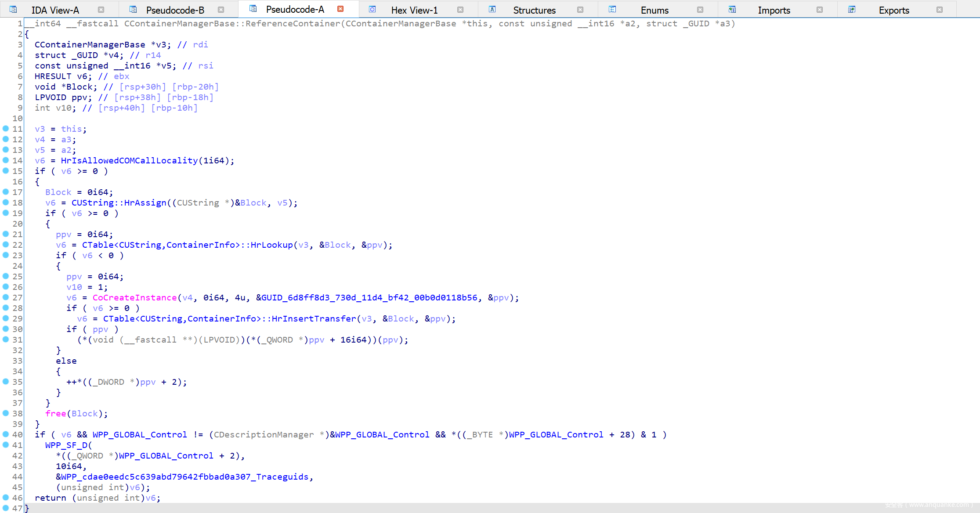Toggle breakpoint dot on line 38
980x513 pixels.
pos(6,413)
